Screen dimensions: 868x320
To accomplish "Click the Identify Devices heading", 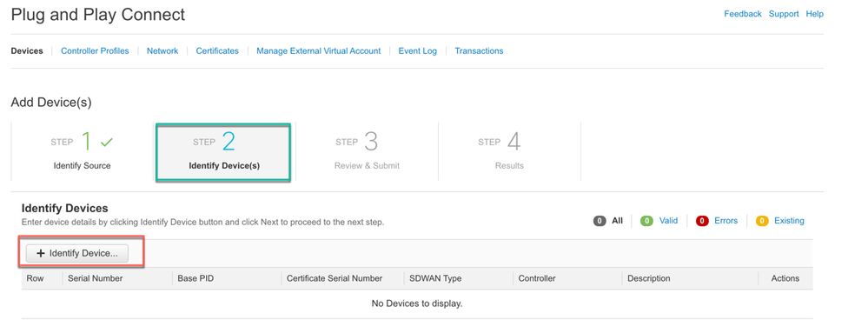I will (x=65, y=208).
